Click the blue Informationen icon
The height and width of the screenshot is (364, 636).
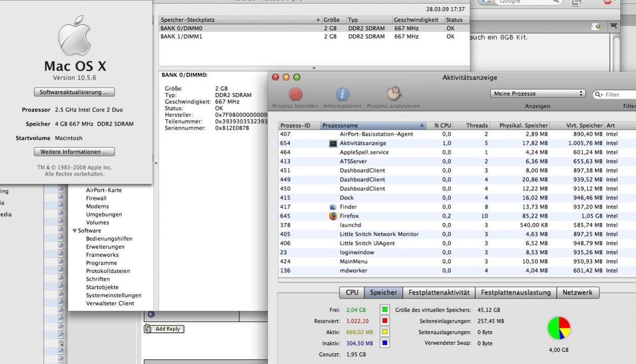click(x=343, y=95)
